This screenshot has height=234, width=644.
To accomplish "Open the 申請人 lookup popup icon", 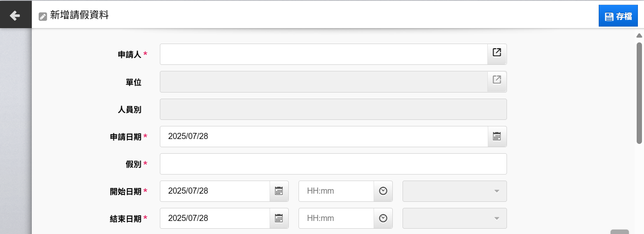I will pos(497,53).
